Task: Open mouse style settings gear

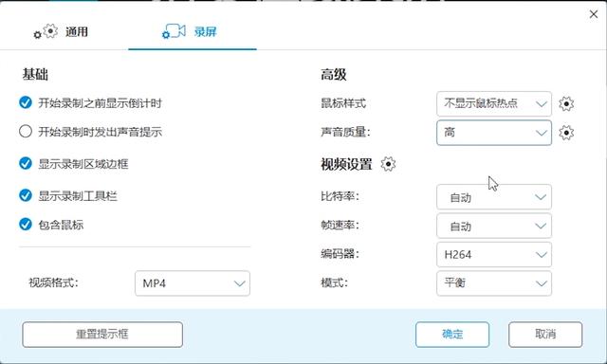Action: click(x=566, y=103)
